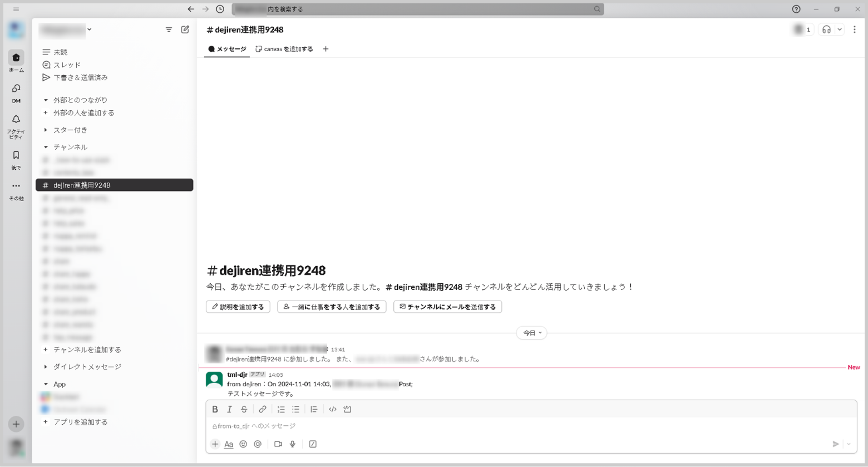868x467 pixels.
Task: Click 説明を追加する button
Action: [x=238, y=307]
